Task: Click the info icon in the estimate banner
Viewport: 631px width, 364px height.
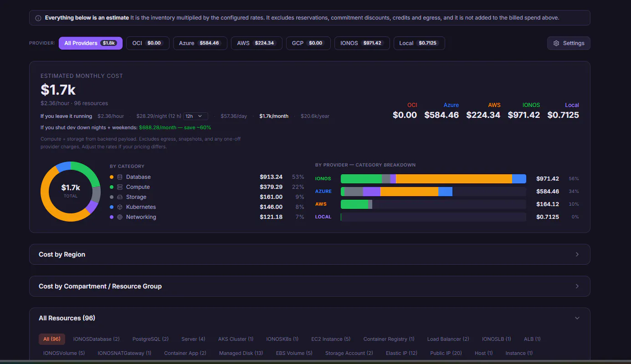Action: click(x=38, y=18)
